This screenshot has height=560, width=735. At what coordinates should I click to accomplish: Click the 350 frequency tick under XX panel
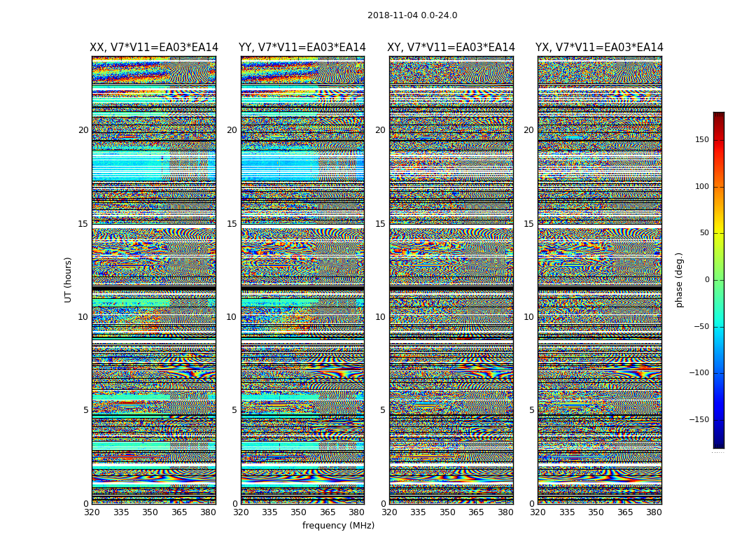(x=150, y=512)
